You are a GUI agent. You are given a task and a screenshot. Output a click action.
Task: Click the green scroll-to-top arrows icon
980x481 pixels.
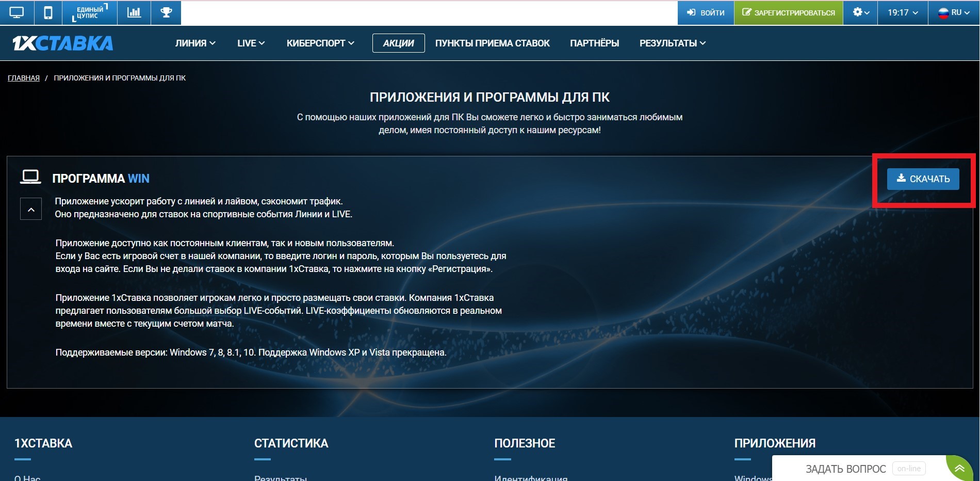pos(959,469)
